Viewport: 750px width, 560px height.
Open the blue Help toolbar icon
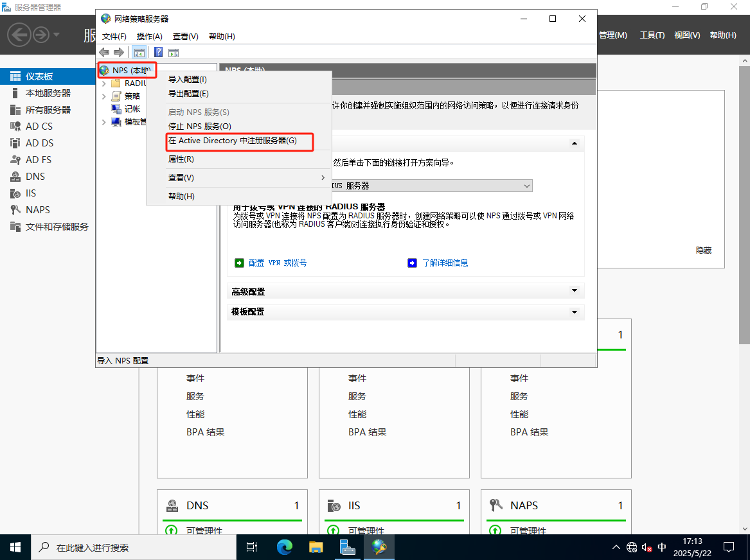pos(158,53)
